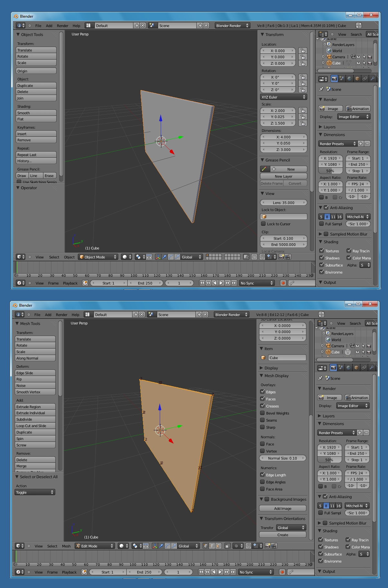Screen dimensions: 388x588
Task: Toggle limit selection to visible in the bottom window
Action: coord(228,546)
